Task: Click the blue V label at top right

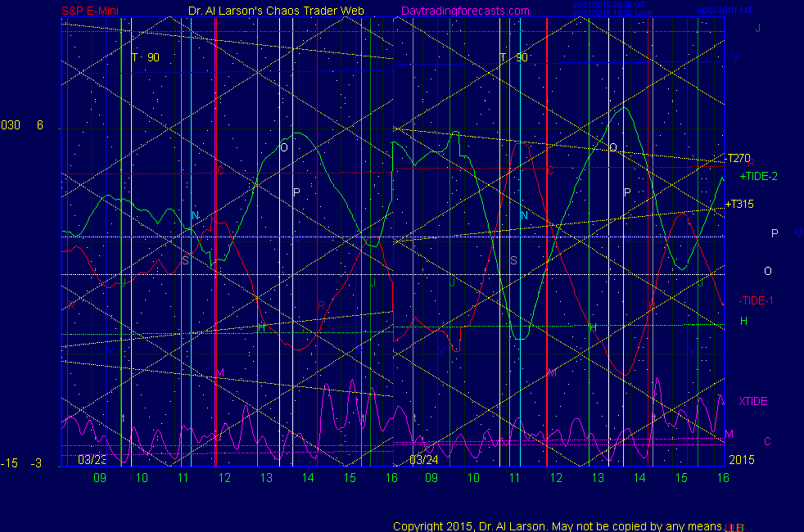Action: point(735,58)
